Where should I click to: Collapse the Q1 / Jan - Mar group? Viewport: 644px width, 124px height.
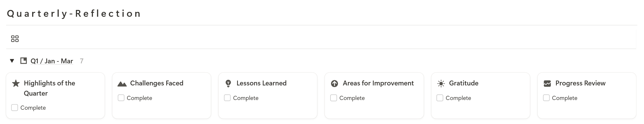[12, 61]
